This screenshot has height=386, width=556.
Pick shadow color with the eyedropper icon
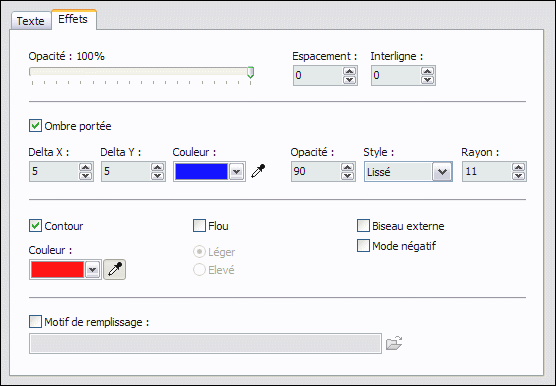[258, 171]
